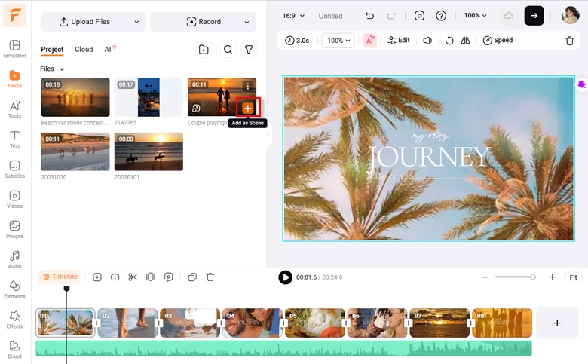Expand the Upload Files dropdown arrow
This screenshot has height=364, width=588.
(136, 22)
